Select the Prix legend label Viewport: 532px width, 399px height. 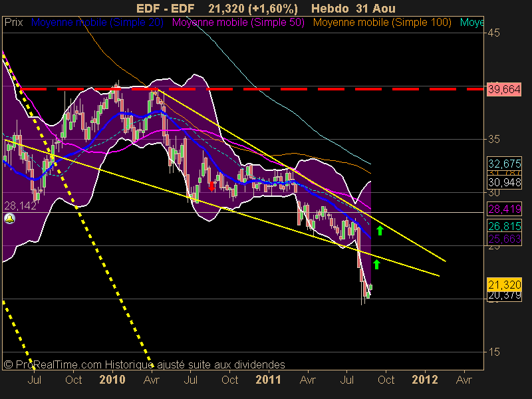[x=13, y=23]
